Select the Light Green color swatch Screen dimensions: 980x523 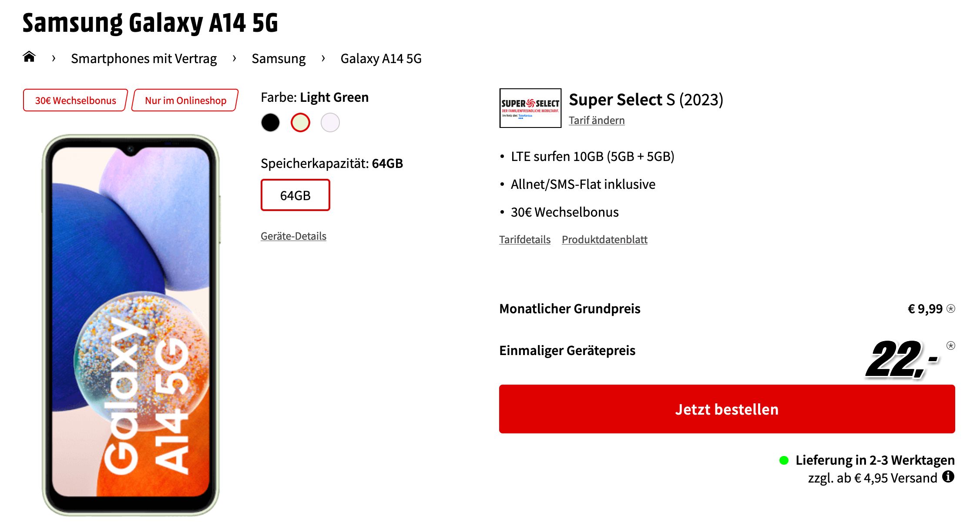300,122
